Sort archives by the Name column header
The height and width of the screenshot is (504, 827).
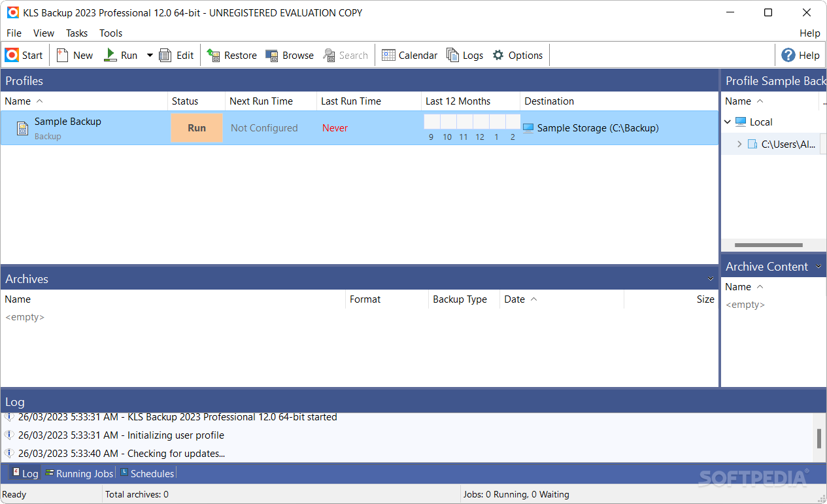pos(173,299)
